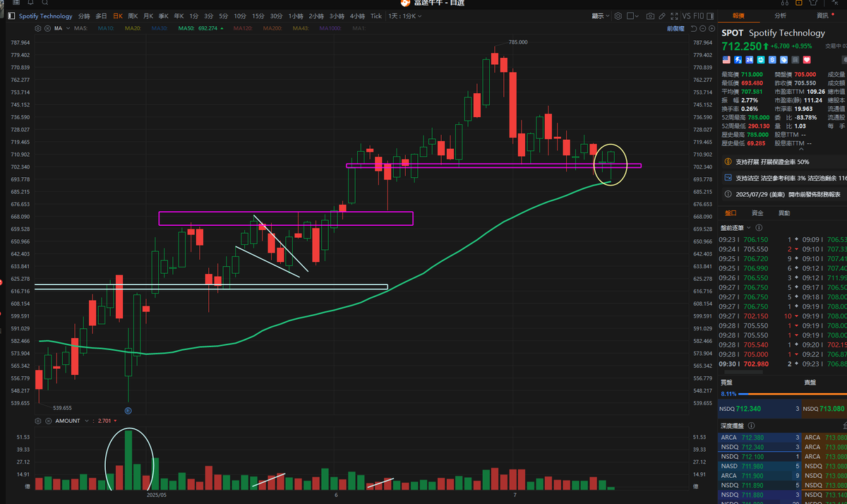This screenshot has height=504, width=847.
Task: Click the US flag market icon
Action: (x=726, y=60)
